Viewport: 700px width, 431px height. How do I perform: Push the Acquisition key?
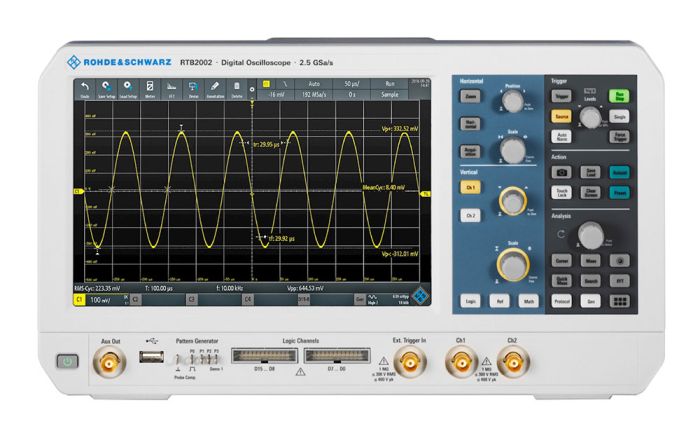click(471, 151)
